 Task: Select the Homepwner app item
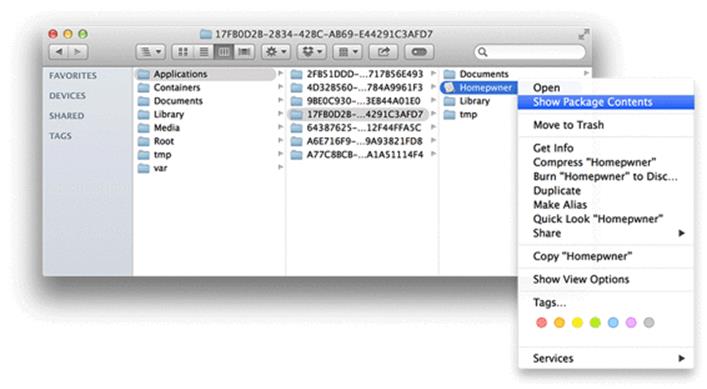tap(478, 87)
